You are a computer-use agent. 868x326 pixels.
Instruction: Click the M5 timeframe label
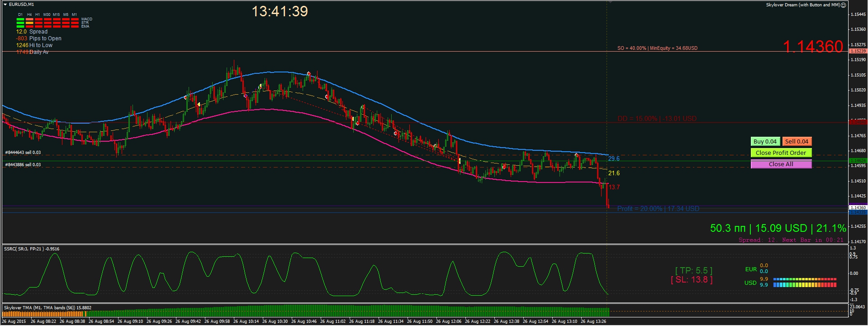pos(66,14)
